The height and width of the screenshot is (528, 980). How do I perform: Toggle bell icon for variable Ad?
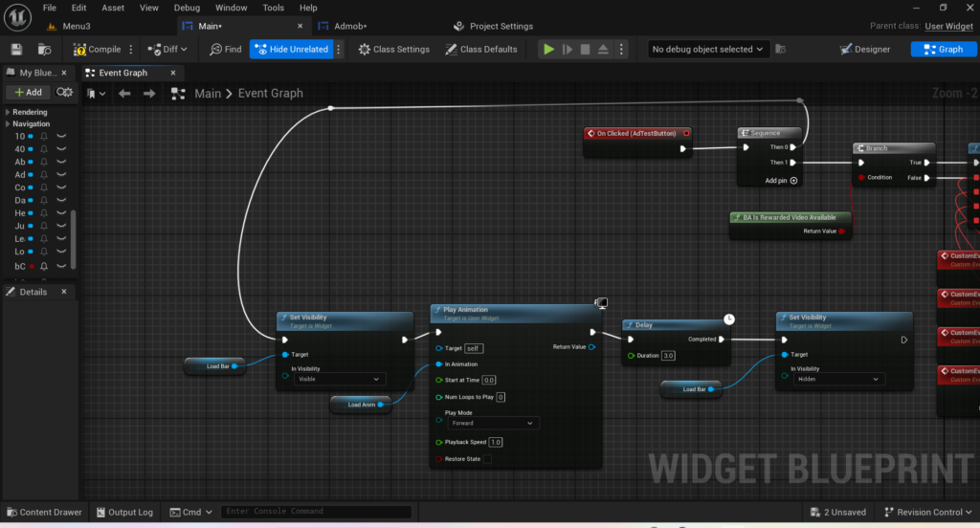[x=44, y=175]
